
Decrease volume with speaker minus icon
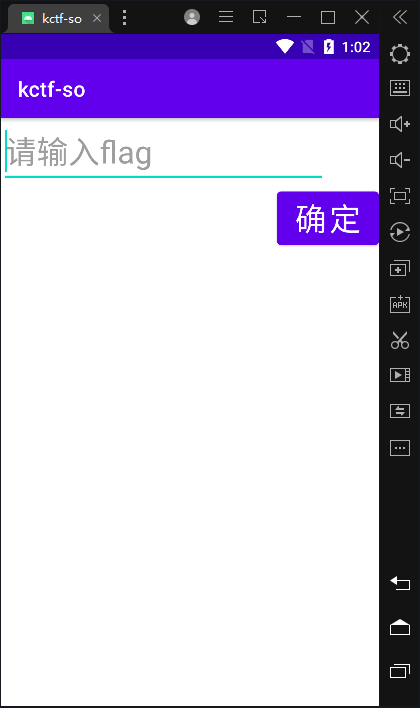tap(400, 160)
